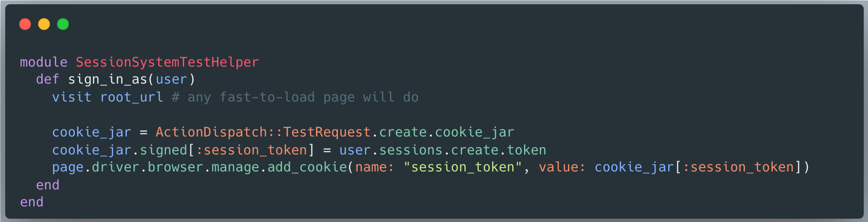Viewport: 868px width, 222px height.
Task: Click the yellow minimize window dot
Action: tap(44, 24)
